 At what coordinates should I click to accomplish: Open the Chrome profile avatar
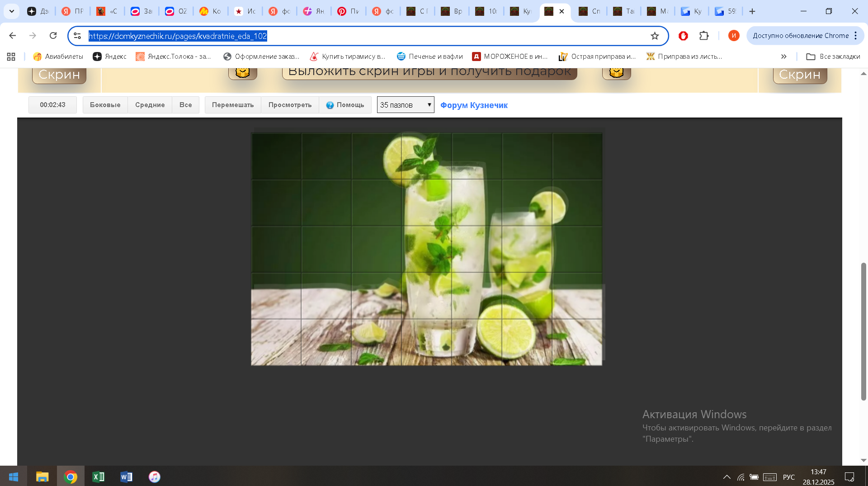733,36
